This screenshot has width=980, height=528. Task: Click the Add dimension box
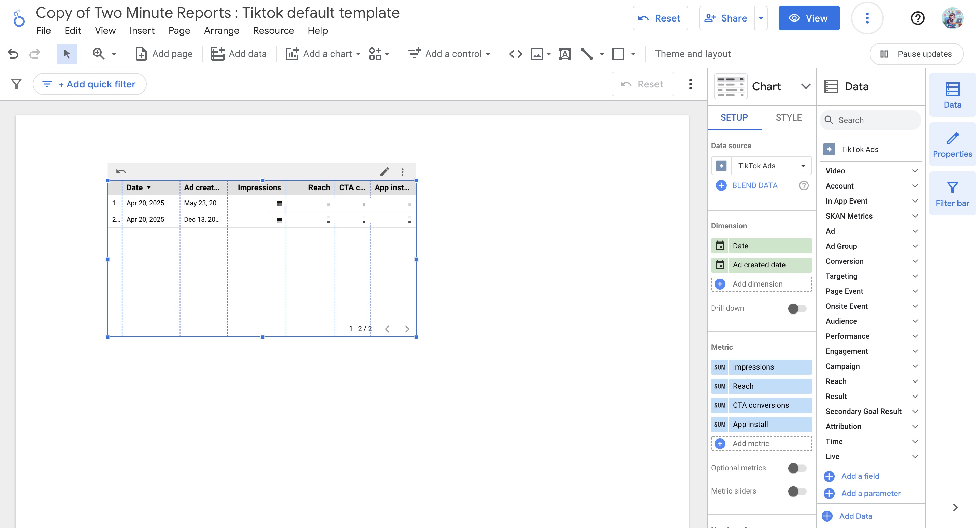click(x=762, y=284)
